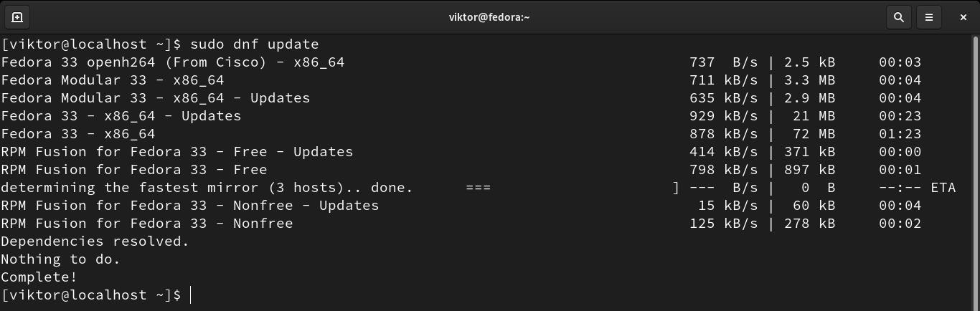Click 'RPM Fusion for Fedora 33 - Nonfree - Updates'
Screen dimensions: 980x311
point(190,206)
